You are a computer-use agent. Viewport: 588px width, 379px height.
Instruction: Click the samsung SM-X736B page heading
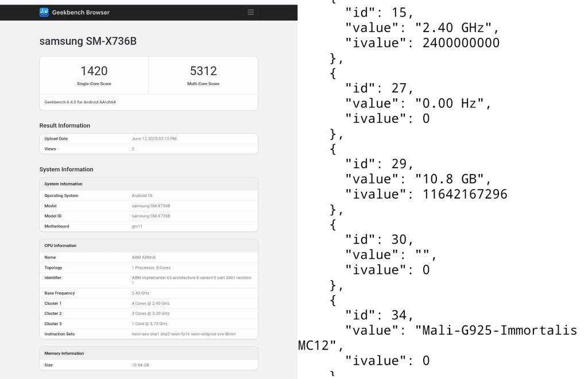point(88,41)
